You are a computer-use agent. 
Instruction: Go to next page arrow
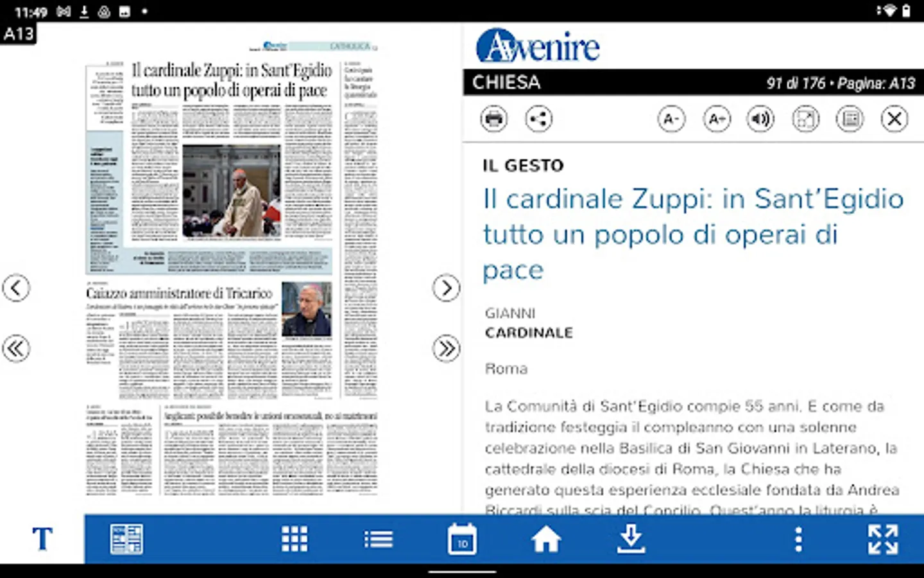pos(446,288)
